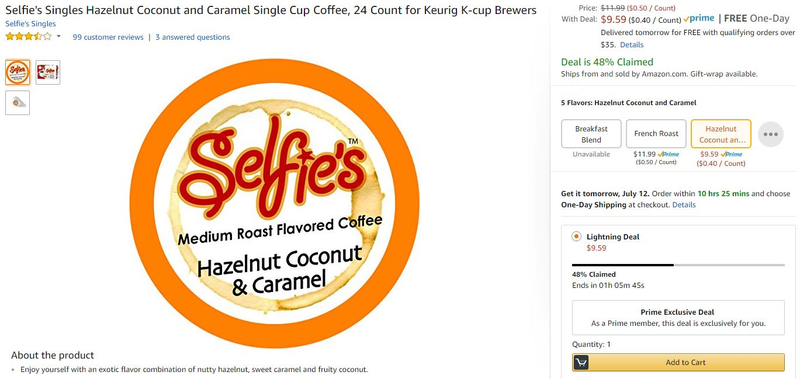800x379 pixels.
Task: Choose the French Roast flavor option
Action: (x=656, y=134)
